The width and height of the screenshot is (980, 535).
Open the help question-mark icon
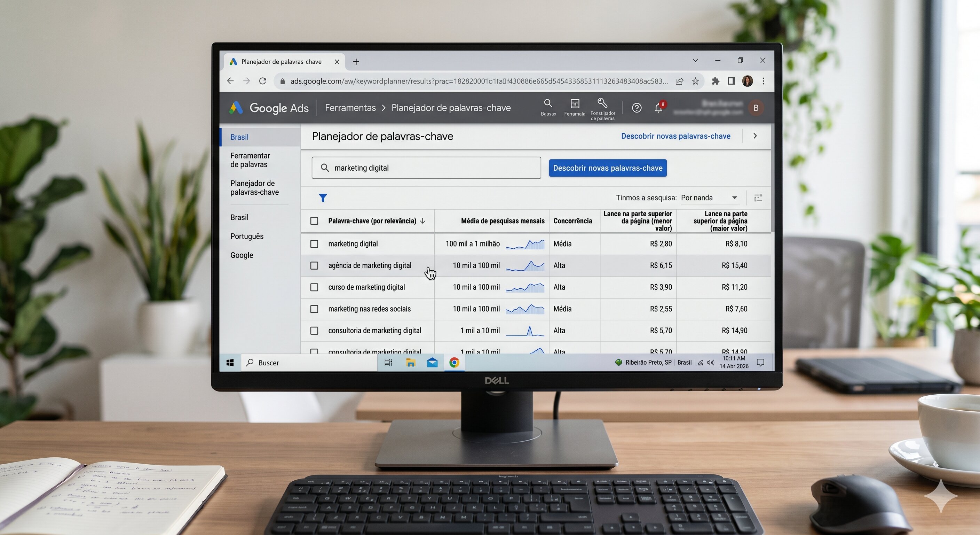pos(637,108)
